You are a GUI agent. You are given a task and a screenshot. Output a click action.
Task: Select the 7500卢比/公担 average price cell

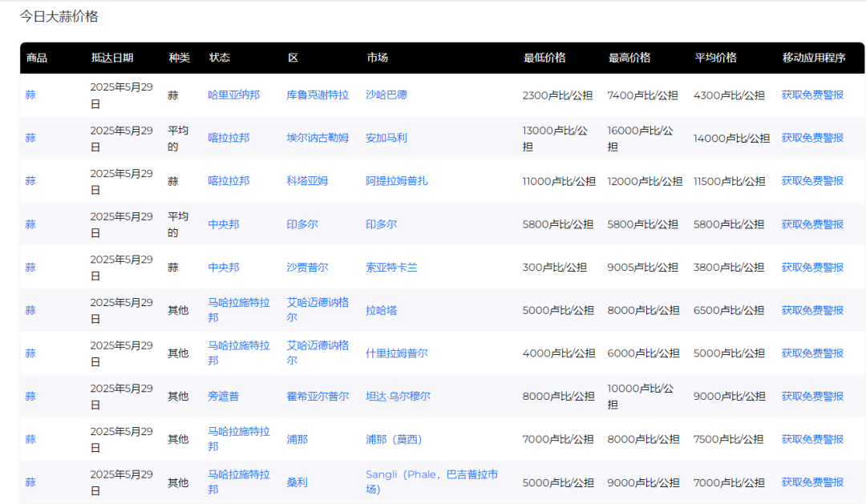click(728, 439)
